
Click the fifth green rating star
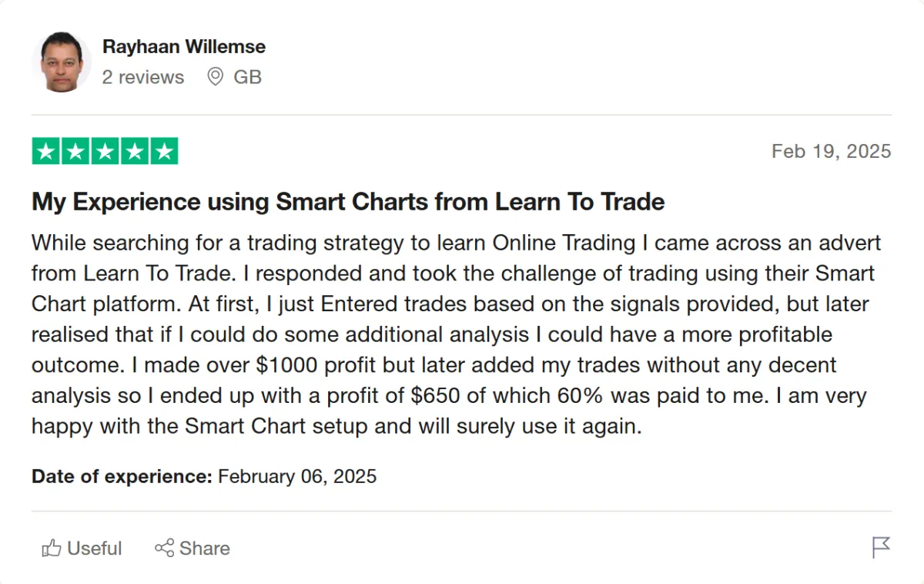(163, 152)
